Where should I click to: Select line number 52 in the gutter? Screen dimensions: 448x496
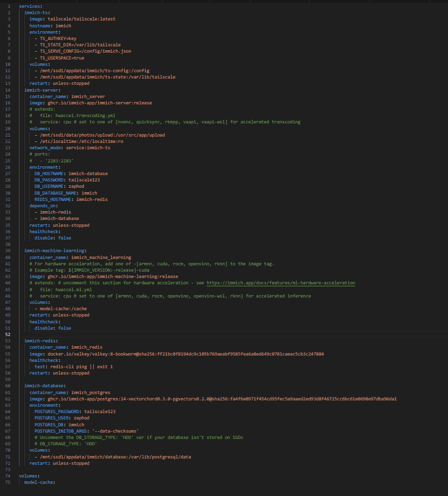pyautogui.click(x=8, y=335)
